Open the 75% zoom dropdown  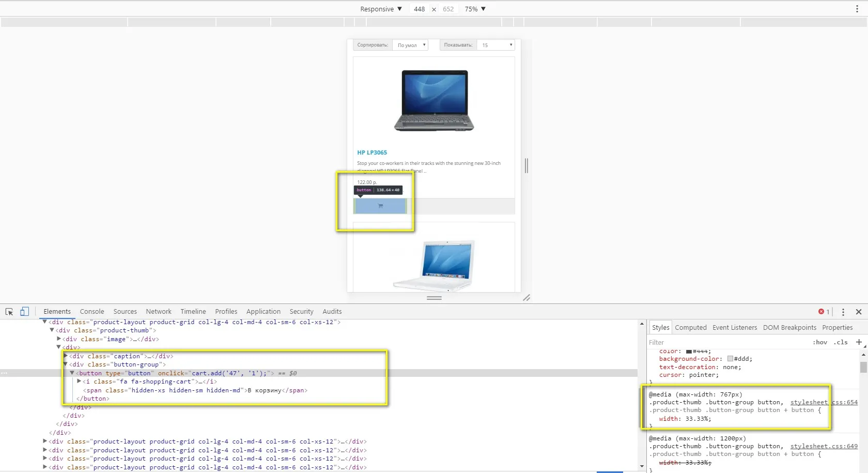pyautogui.click(x=475, y=9)
